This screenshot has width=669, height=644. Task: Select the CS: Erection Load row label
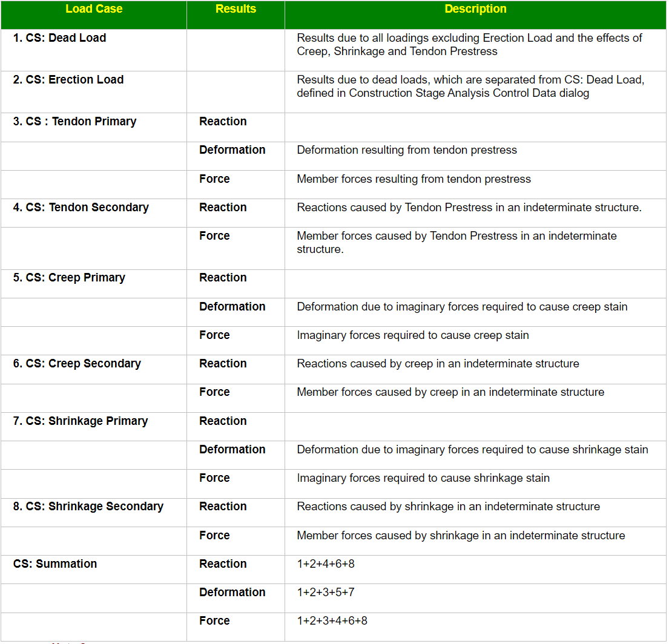coord(68,80)
